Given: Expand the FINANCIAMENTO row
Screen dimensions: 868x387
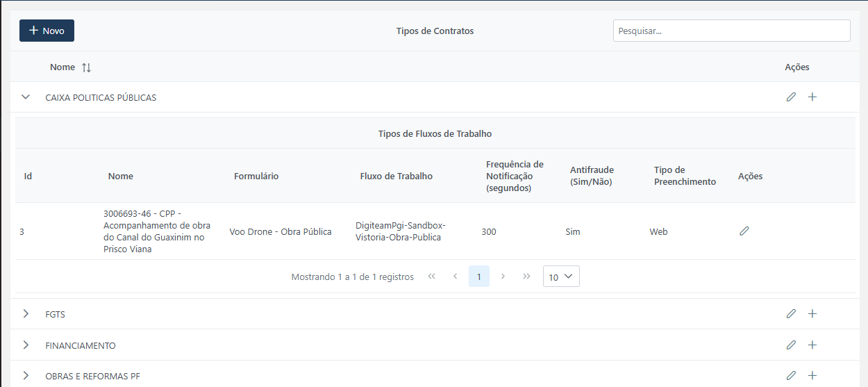Looking at the screenshot, I should (26, 345).
